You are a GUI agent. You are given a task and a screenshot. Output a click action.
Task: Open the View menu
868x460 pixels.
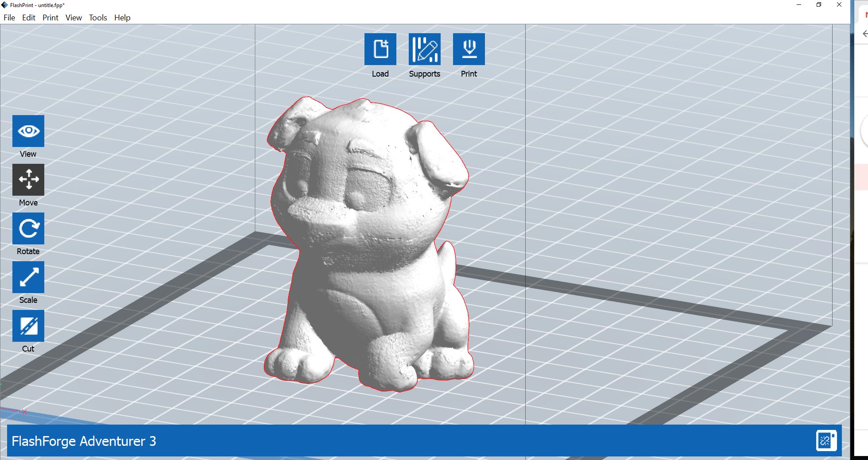(74, 18)
